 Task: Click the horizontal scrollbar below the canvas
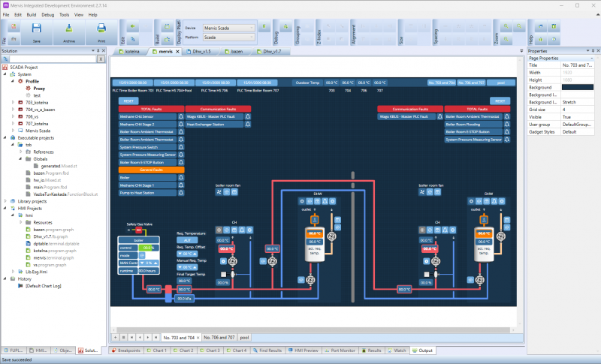click(313, 329)
